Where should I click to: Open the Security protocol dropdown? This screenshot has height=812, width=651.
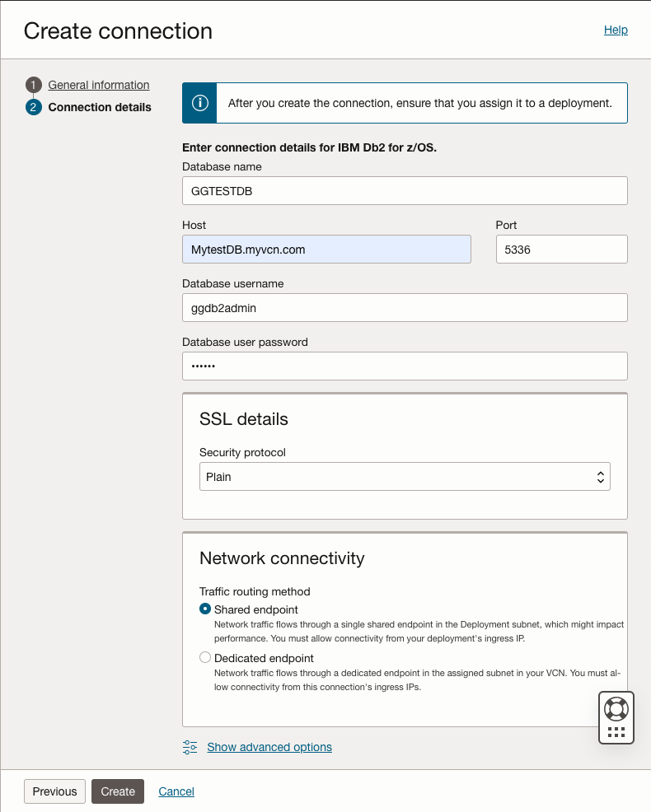point(405,477)
